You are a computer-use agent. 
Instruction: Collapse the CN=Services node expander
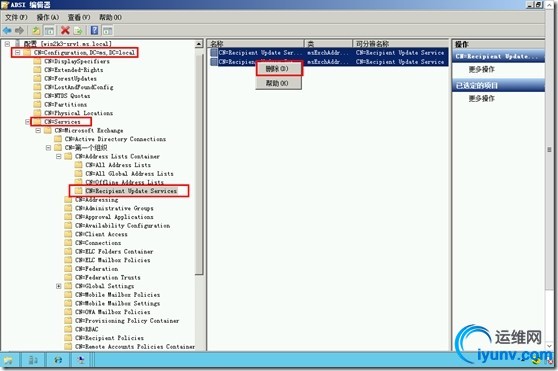click(27, 122)
